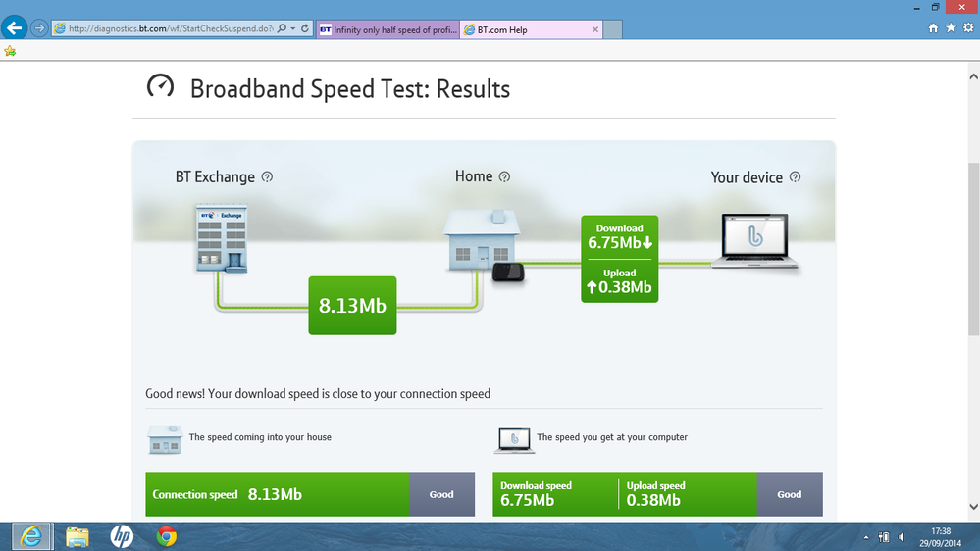Open a new blank tab
The width and height of the screenshot is (980, 551).
click(x=612, y=29)
